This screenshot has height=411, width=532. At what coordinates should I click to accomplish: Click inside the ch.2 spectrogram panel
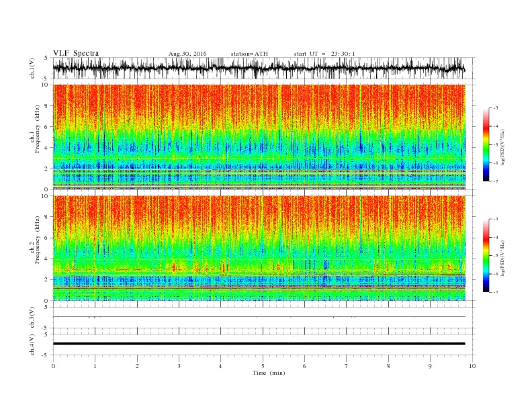point(259,248)
